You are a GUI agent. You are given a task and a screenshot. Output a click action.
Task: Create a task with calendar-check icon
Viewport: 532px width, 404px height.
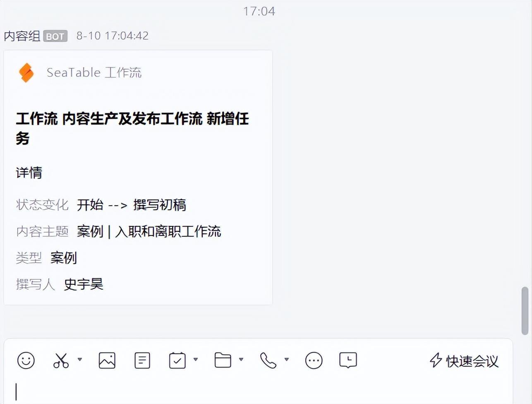[177, 361]
